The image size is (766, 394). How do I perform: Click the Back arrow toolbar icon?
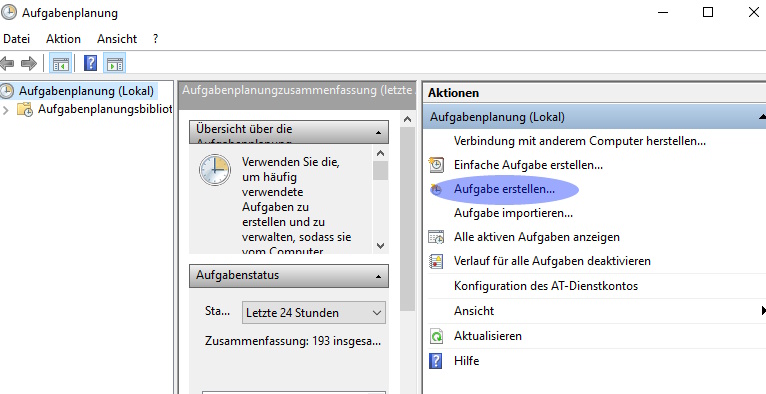point(7,63)
